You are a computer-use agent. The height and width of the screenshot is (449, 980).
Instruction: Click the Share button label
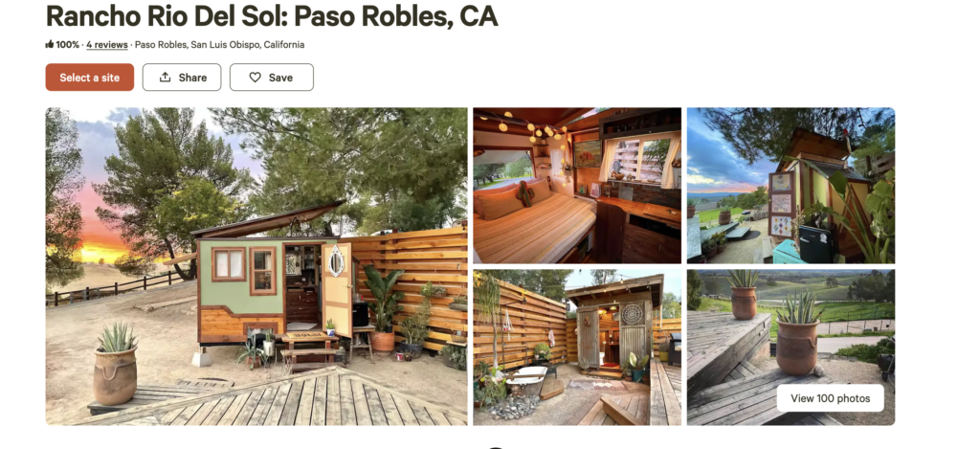(192, 78)
